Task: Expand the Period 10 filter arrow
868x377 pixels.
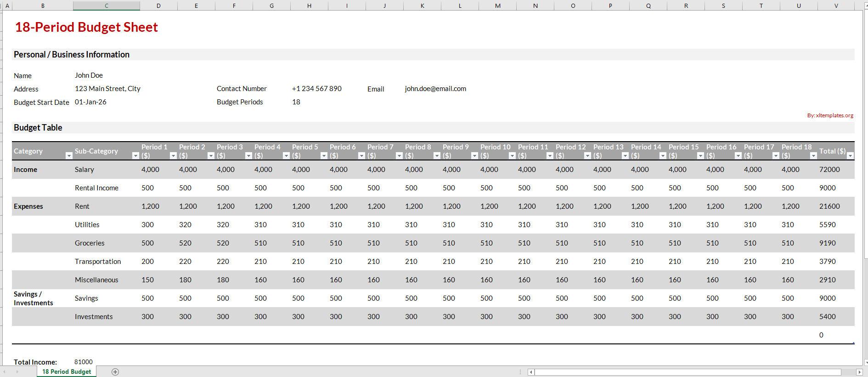Action: click(512, 156)
